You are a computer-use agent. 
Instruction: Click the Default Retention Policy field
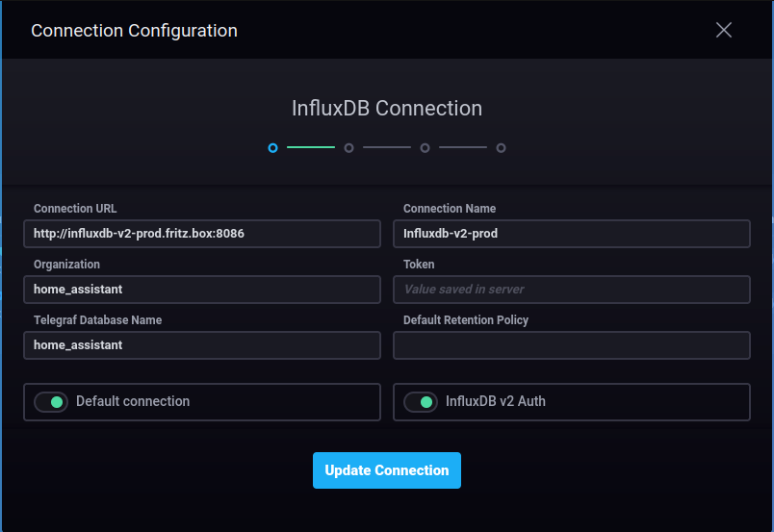click(x=572, y=345)
